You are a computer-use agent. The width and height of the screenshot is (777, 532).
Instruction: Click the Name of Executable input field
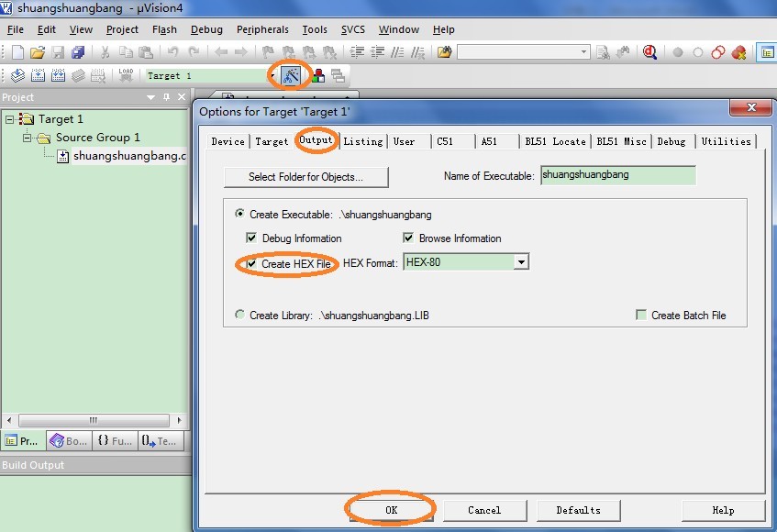coord(617,175)
